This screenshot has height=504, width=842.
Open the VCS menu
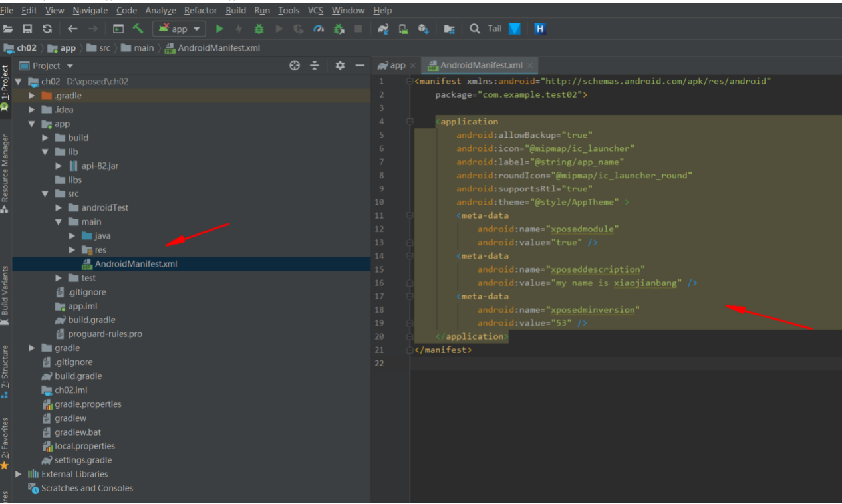pos(315,10)
